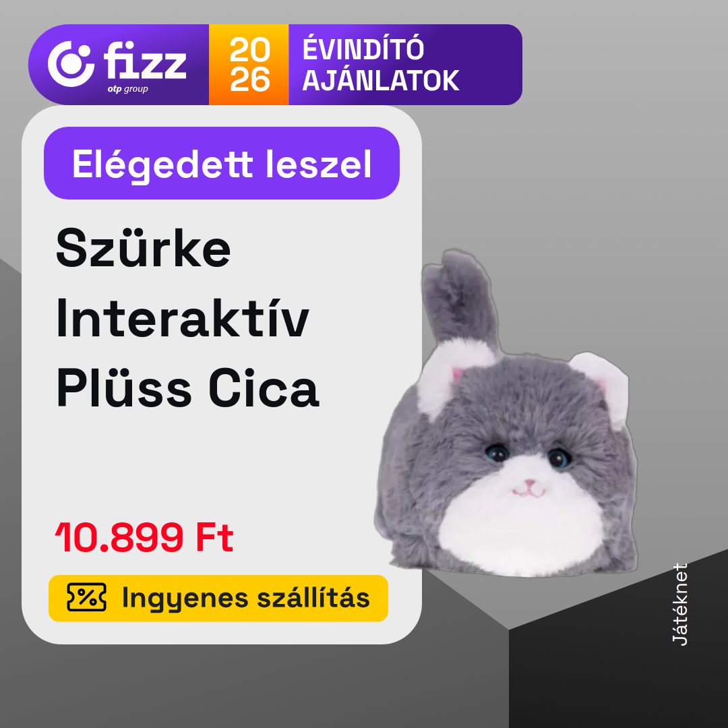
Task: Click the plush cat's left blue eye
Action: pyautogui.click(x=497, y=453)
